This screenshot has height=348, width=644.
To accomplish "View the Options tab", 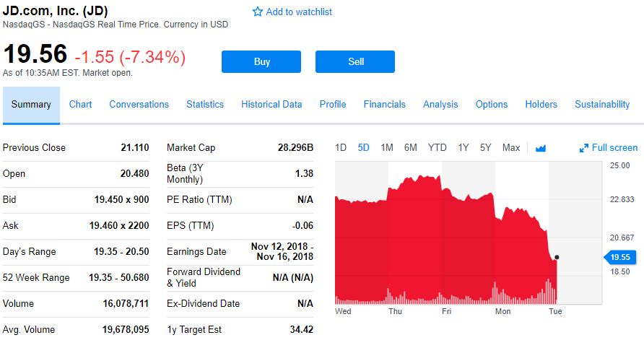I will [x=492, y=104].
